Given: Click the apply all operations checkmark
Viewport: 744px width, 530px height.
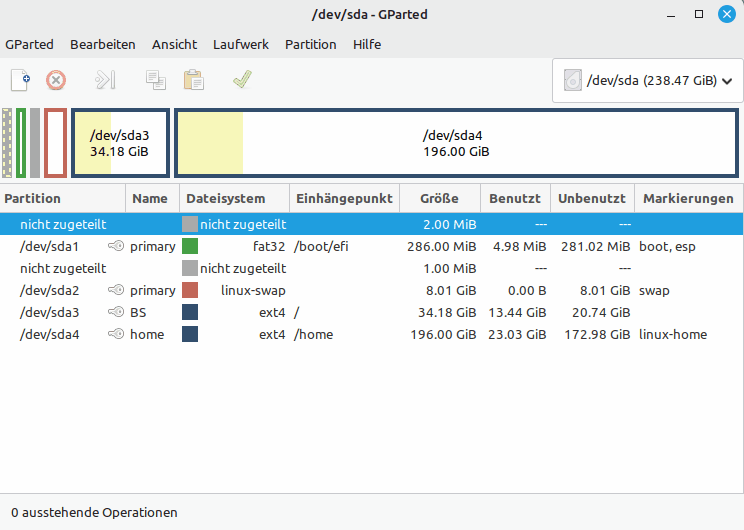Looking at the screenshot, I should coord(242,80).
